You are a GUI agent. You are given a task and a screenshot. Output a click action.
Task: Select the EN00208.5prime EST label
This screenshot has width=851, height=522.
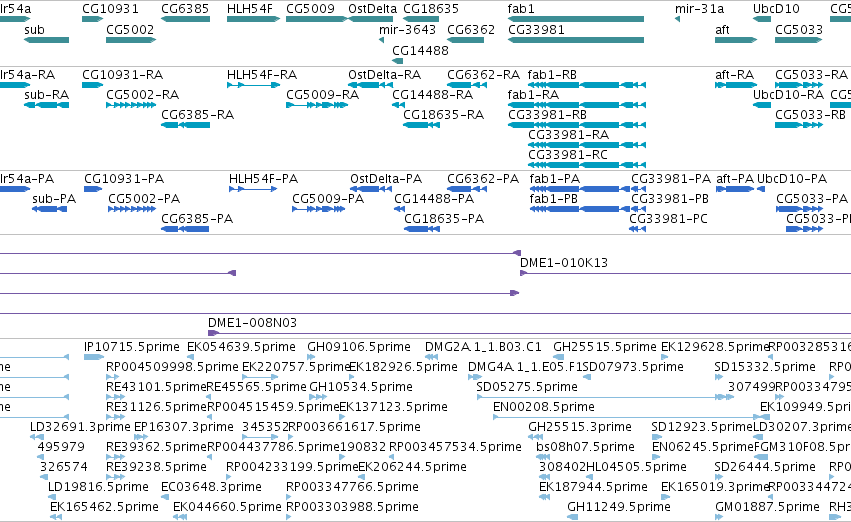(x=544, y=407)
